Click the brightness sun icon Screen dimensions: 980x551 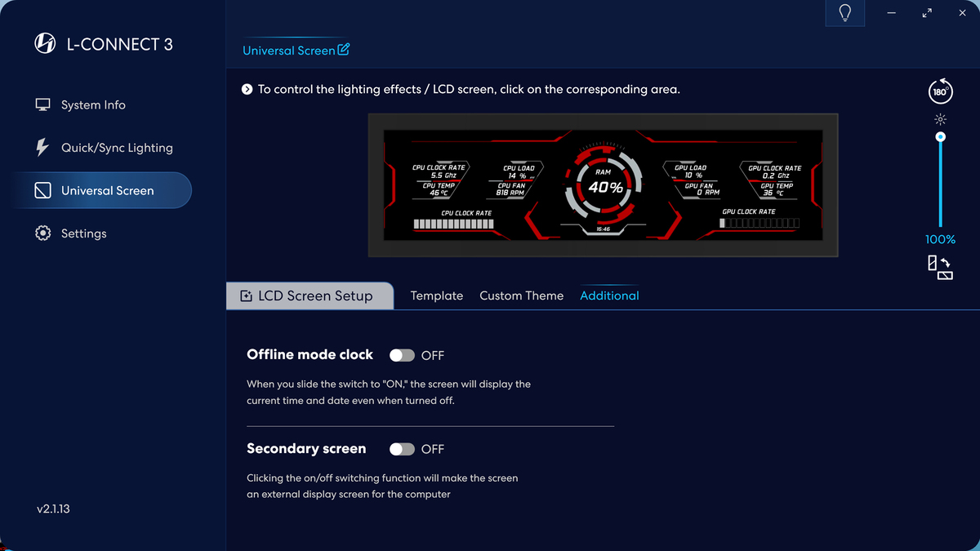(x=941, y=119)
